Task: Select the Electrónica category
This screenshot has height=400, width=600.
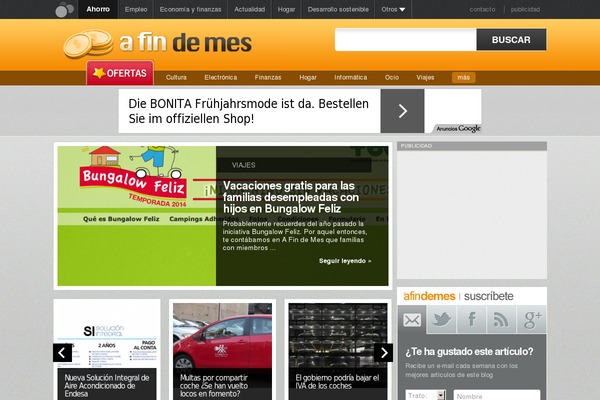Action: tap(221, 78)
